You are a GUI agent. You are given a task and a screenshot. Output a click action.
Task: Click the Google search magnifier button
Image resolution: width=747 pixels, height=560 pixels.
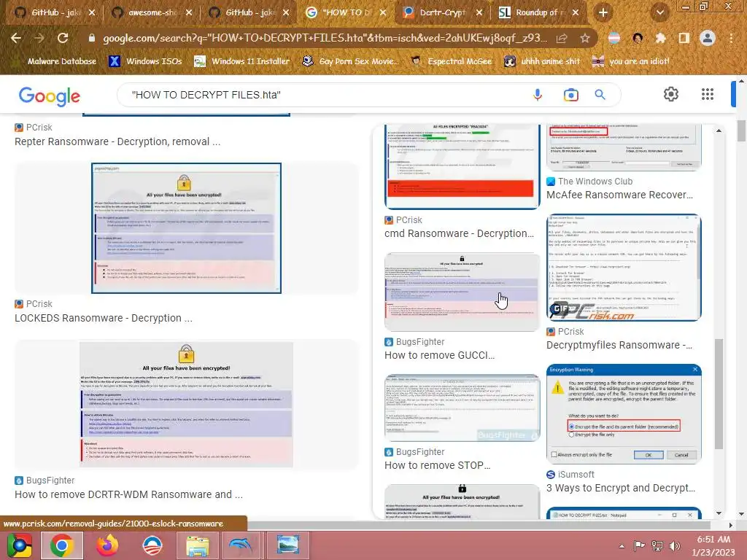(x=600, y=95)
